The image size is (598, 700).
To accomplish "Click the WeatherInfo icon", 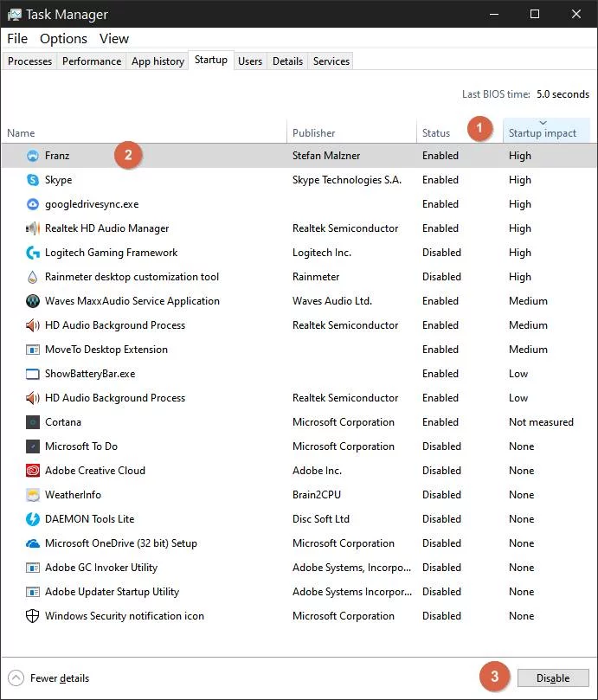I will [33, 495].
